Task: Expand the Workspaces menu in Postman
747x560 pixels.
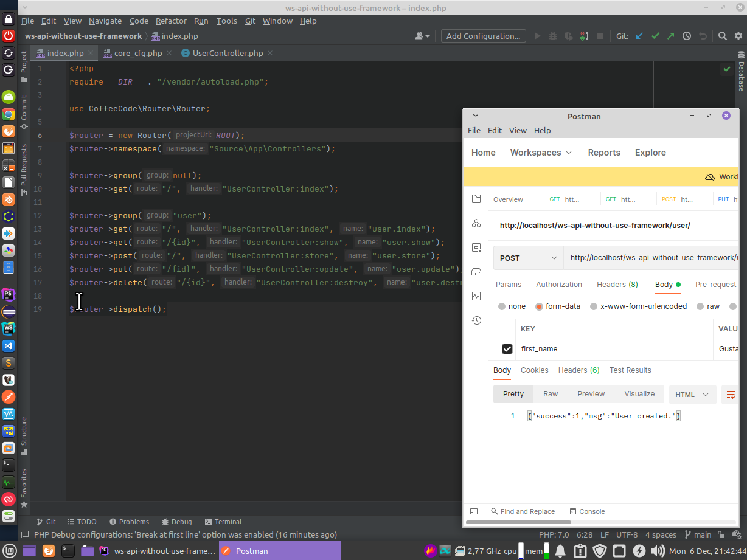Action: point(540,153)
